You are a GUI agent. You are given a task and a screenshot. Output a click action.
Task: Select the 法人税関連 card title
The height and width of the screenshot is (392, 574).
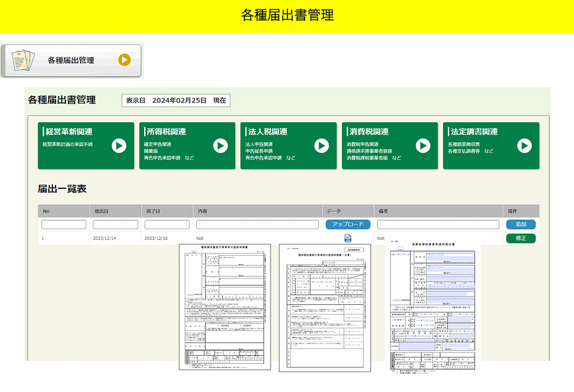268,132
